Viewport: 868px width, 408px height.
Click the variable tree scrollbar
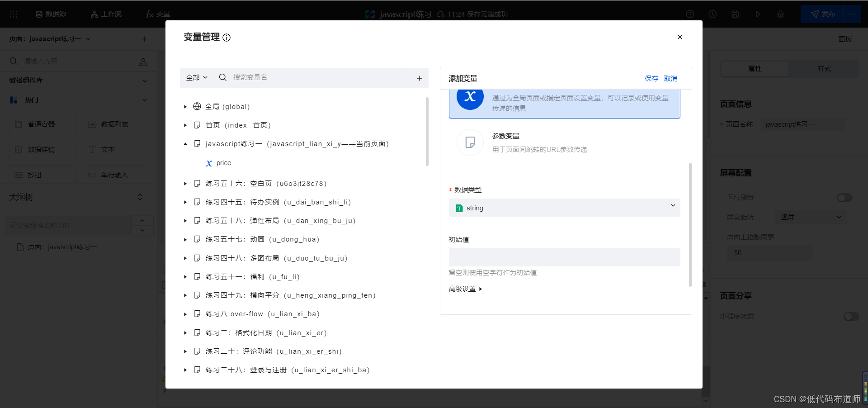coord(427,132)
